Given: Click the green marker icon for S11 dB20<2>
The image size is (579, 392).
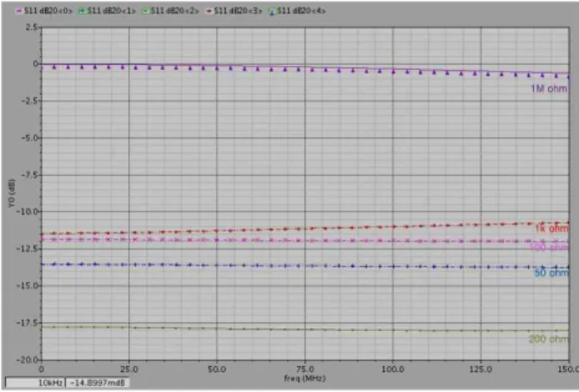Looking at the screenshot, I should [146, 11].
